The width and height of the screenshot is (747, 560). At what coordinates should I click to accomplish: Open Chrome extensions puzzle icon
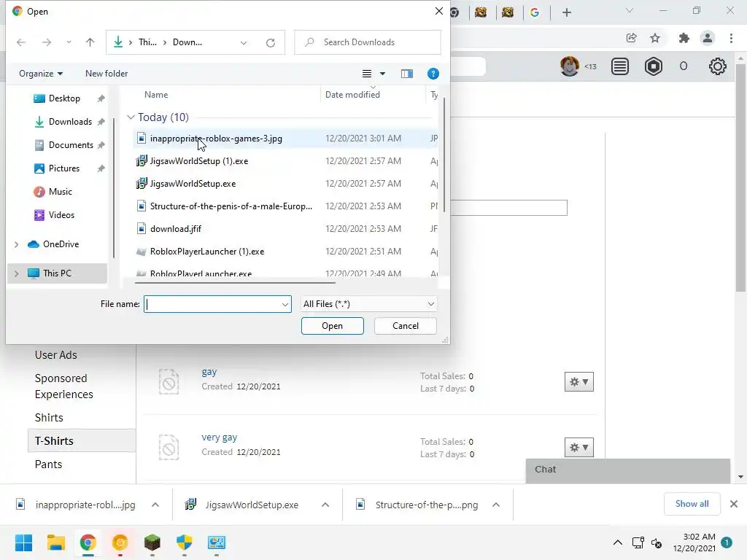pos(684,38)
